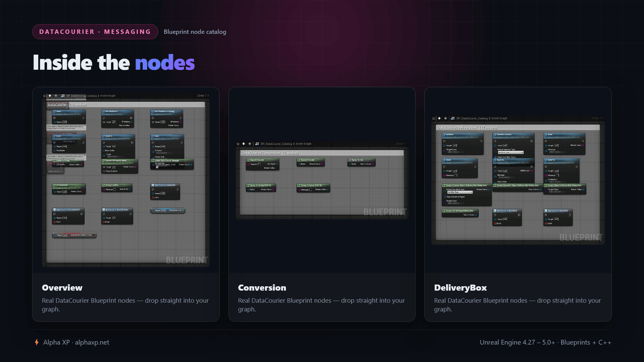
Task: Open Select Class dropdown on the Initialize node
Action: pyautogui.click(x=453, y=152)
